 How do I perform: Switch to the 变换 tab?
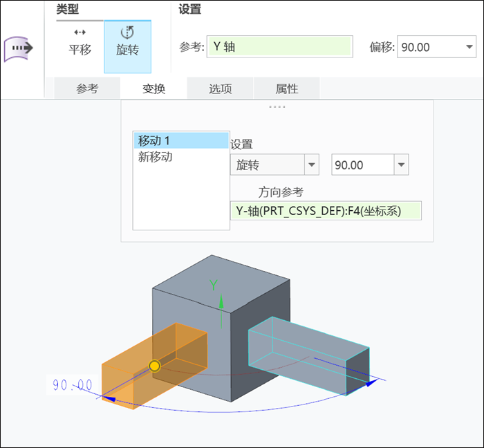point(153,89)
